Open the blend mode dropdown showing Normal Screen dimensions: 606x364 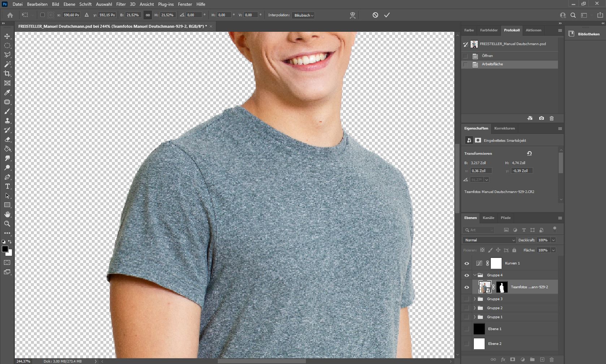coord(489,240)
